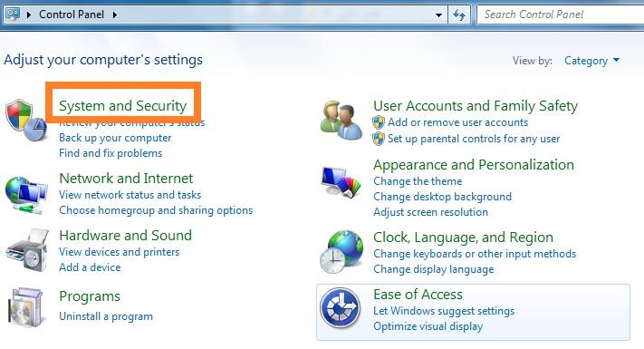Click Let Windows suggest settings

(444, 311)
